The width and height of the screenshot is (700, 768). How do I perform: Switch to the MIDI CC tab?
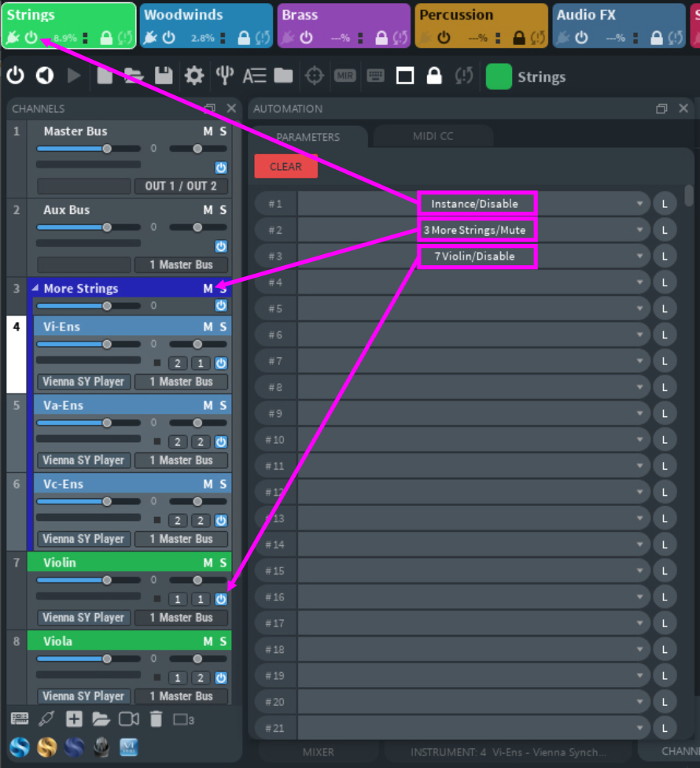433,136
